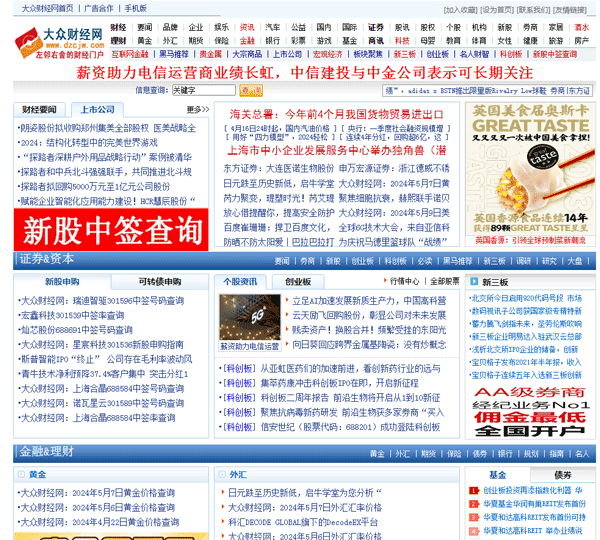This screenshot has width=600, height=540.
Task: Open the 新股中签查询 red banner
Action: (111, 230)
